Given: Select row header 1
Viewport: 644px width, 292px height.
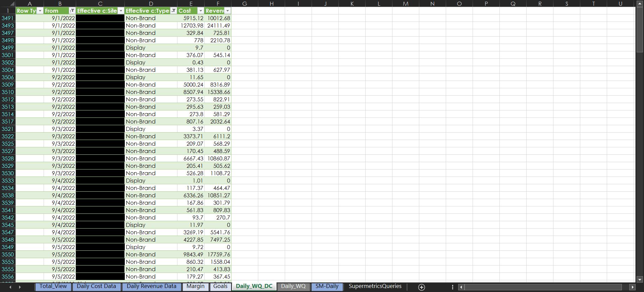Looking at the screenshot, I should click(x=8, y=11).
